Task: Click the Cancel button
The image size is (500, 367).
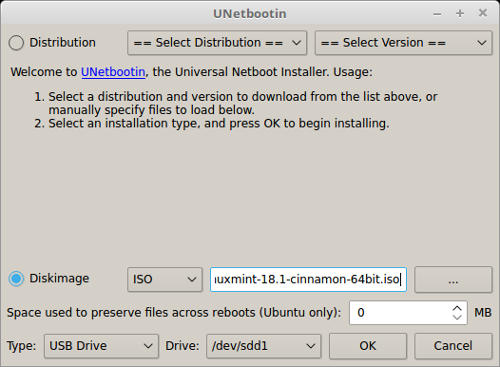Action: [x=453, y=346]
